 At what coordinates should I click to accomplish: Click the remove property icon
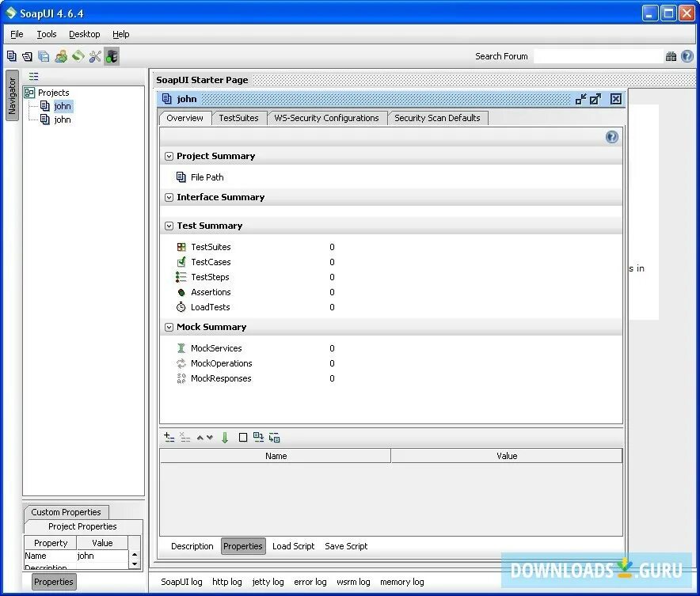point(185,437)
